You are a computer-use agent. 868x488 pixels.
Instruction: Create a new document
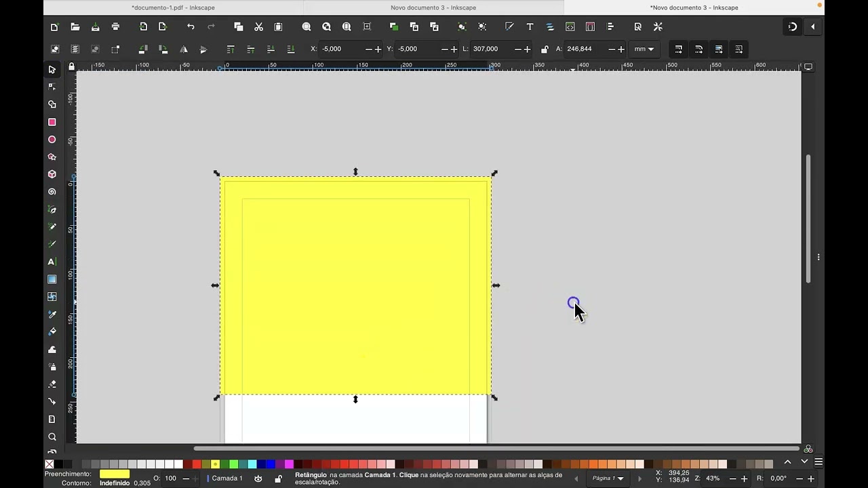[54, 27]
